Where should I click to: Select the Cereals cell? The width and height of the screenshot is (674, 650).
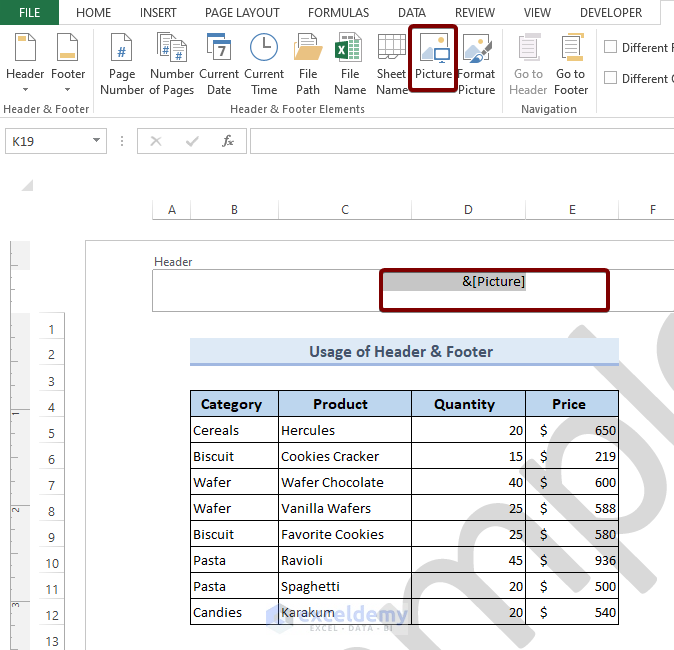point(234,430)
